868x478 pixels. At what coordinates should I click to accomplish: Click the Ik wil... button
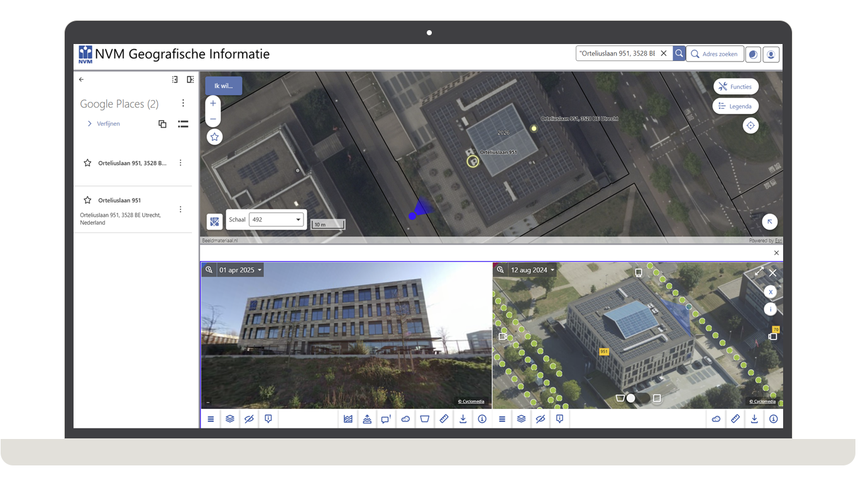(x=223, y=86)
